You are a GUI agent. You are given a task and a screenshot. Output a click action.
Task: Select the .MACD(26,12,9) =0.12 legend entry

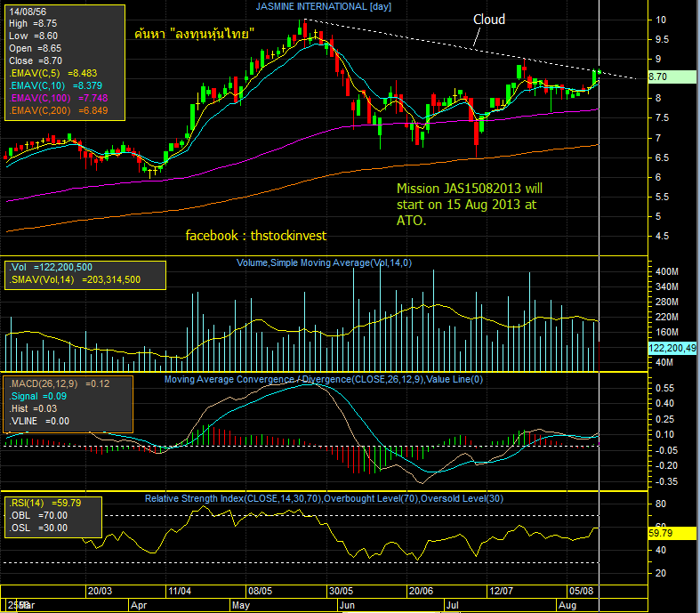click(60, 384)
